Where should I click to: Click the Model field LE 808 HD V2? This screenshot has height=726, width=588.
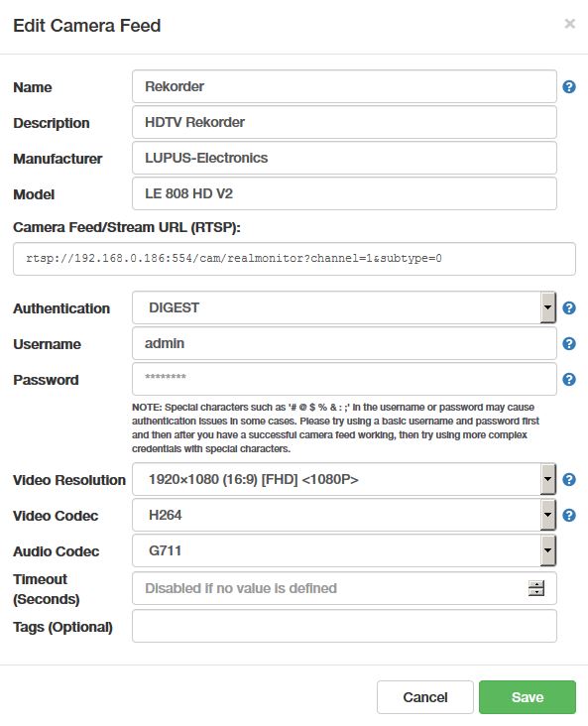click(344, 193)
